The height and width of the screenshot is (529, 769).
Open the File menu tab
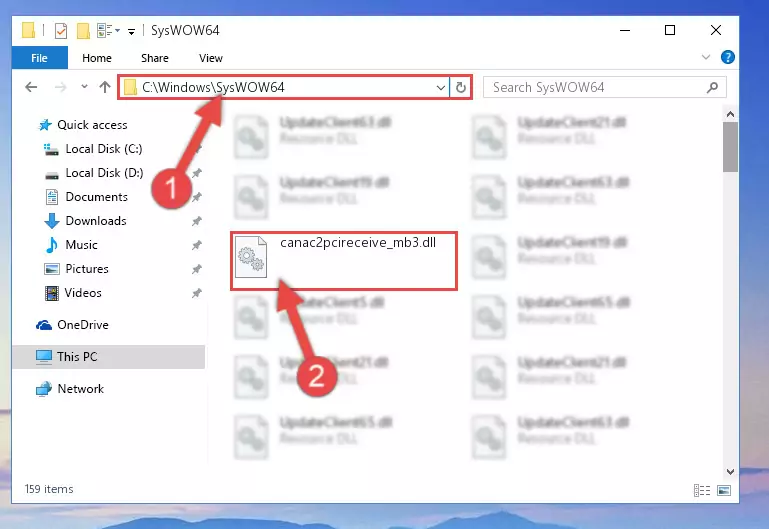39,58
